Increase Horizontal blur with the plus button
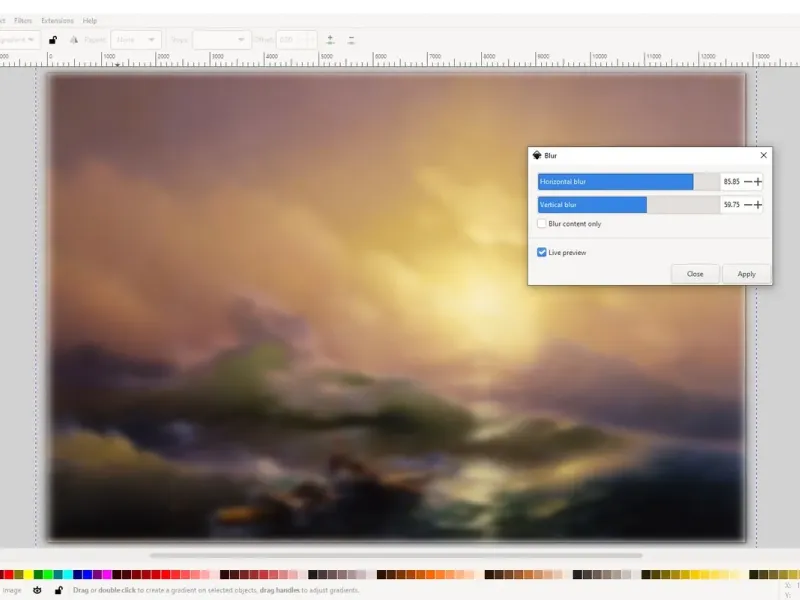 coord(758,182)
